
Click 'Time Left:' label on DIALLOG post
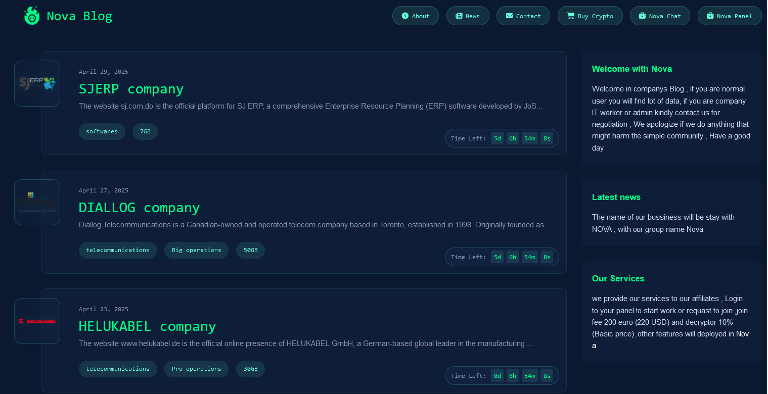468,257
